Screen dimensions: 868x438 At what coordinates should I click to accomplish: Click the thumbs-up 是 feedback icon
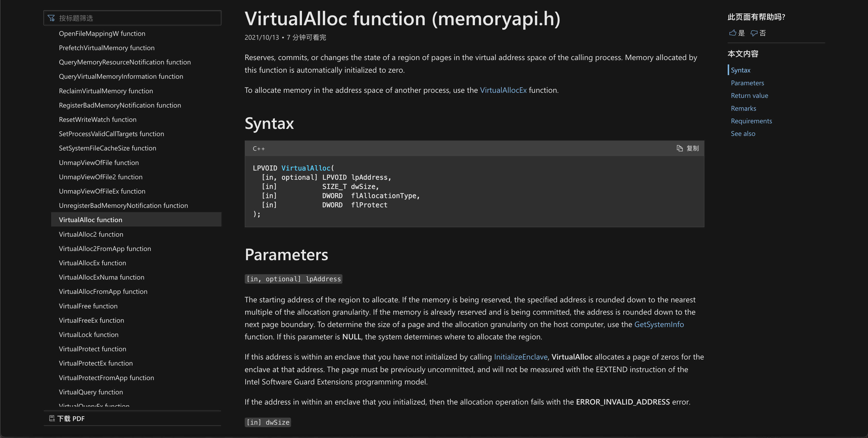click(x=733, y=33)
